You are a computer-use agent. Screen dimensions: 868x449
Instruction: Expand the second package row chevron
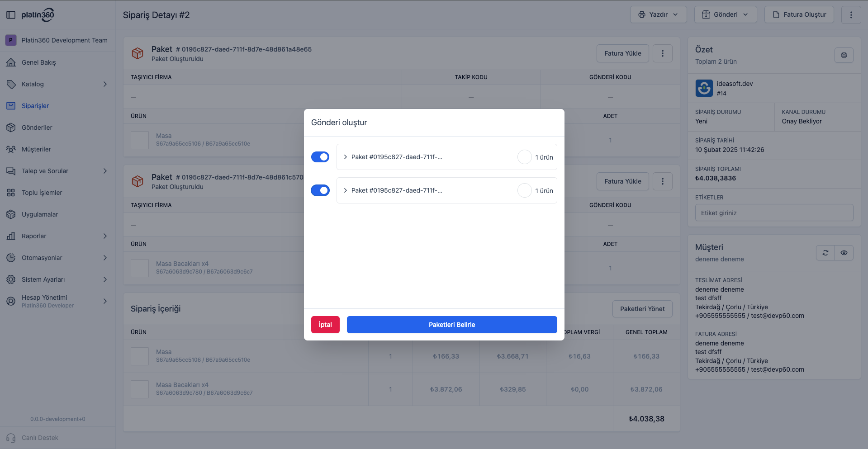(x=346, y=190)
